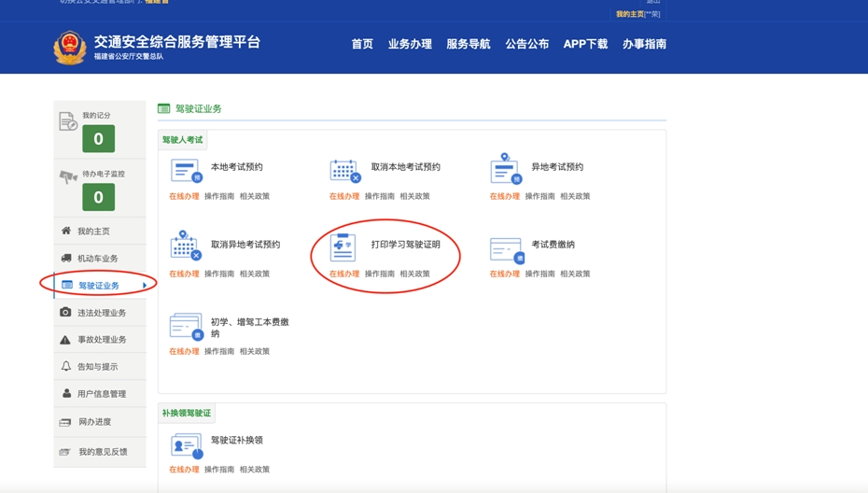Click the 取消异地考试预约 calendar icon
868x493 pixels.
tap(185, 246)
